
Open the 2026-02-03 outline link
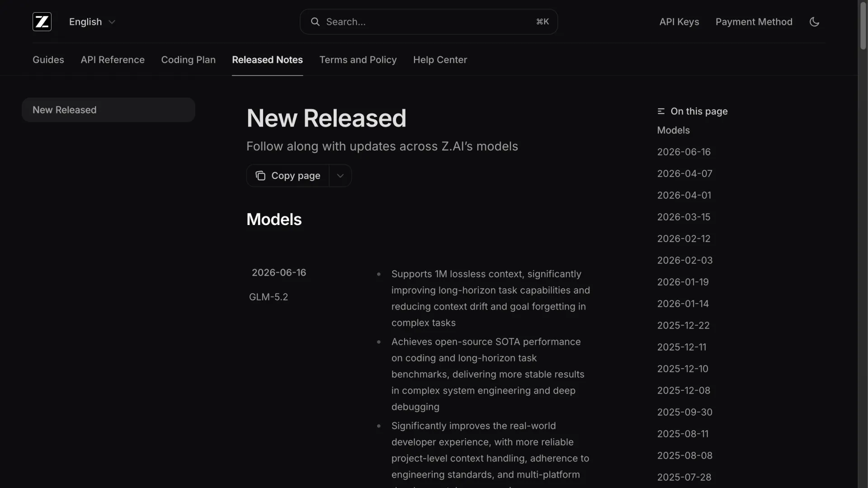(685, 260)
